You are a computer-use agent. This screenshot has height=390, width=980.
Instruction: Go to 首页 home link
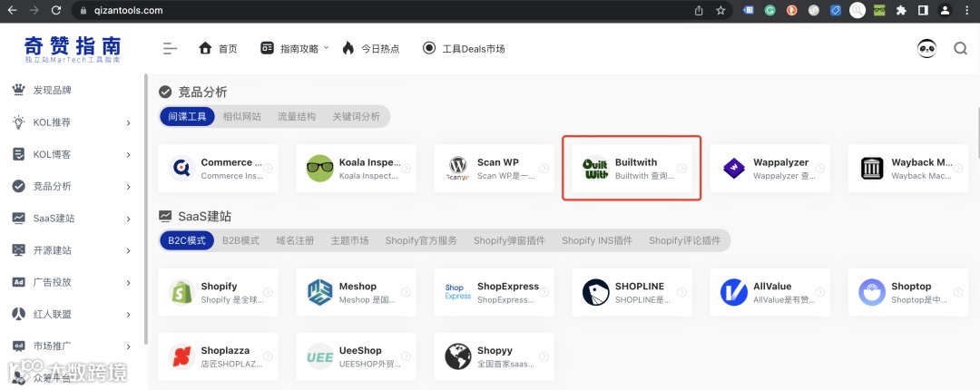(x=218, y=48)
